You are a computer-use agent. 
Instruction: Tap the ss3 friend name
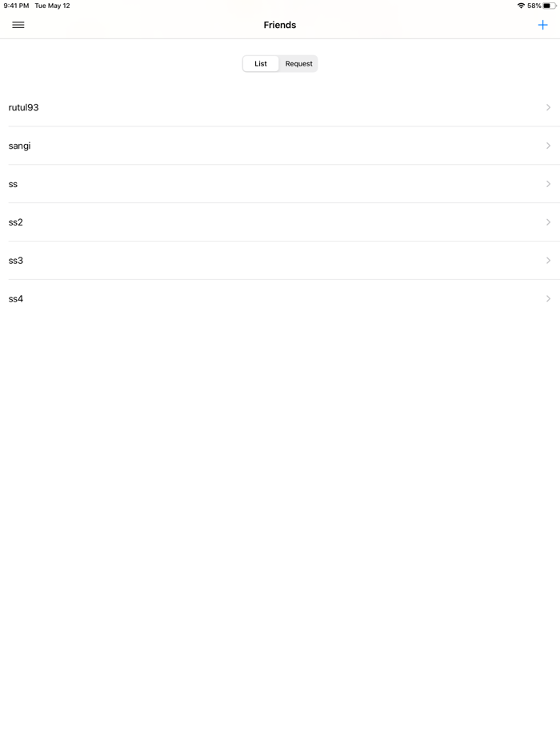16,261
